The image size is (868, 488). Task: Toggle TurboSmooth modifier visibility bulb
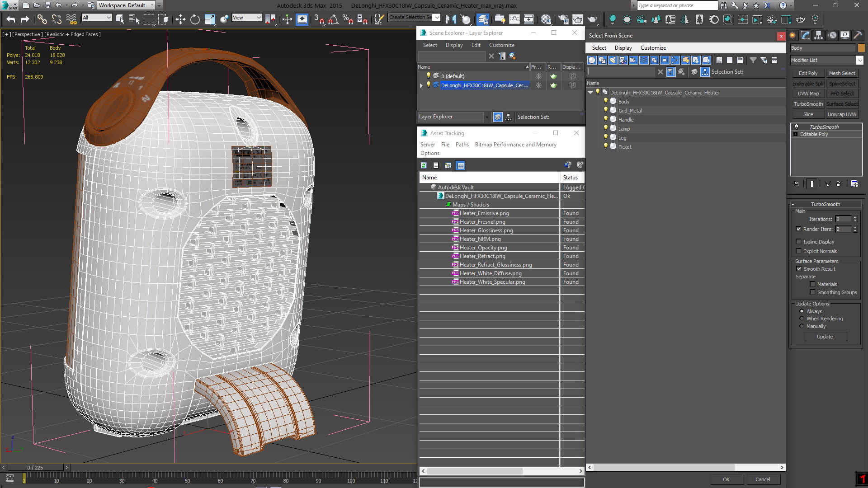[797, 127]
